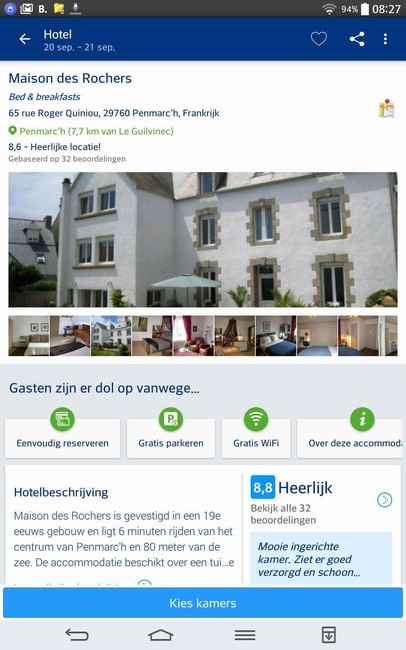The height and width of the screenshot is (650, 406).
Task: Tap the 8,8 review score badge
Action: click(263, 488)
